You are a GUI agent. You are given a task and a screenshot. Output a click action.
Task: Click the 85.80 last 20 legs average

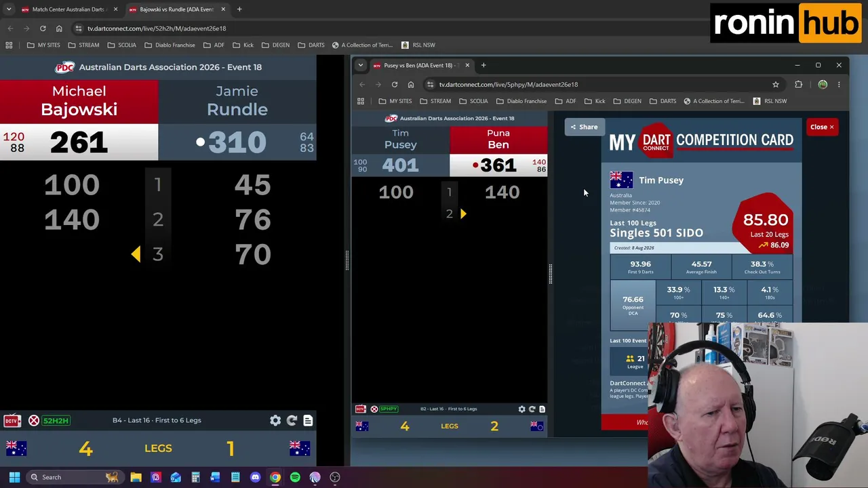click(x=766, y=220)
